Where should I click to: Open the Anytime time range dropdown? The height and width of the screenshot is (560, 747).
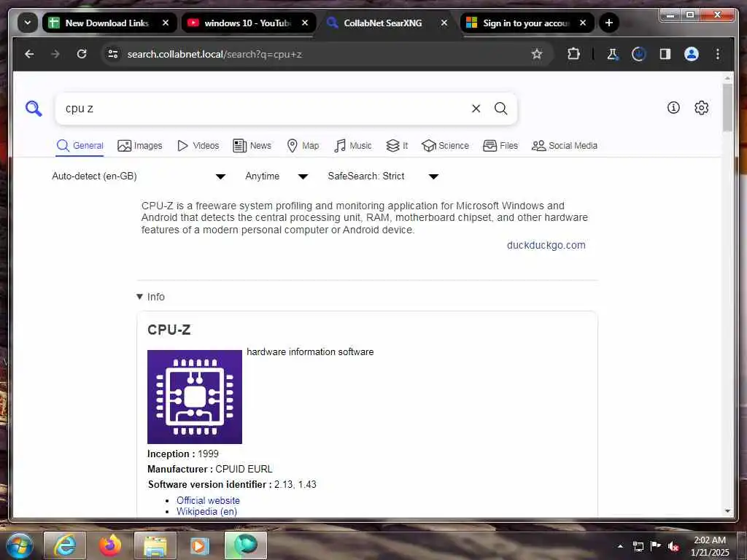276,176
